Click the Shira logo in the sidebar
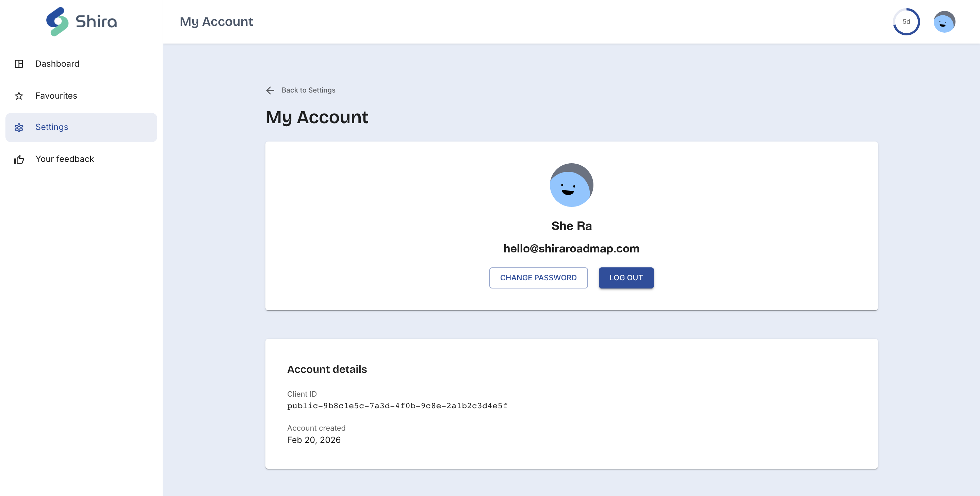Viewport: 980px width, 496px height. point(81,22)
